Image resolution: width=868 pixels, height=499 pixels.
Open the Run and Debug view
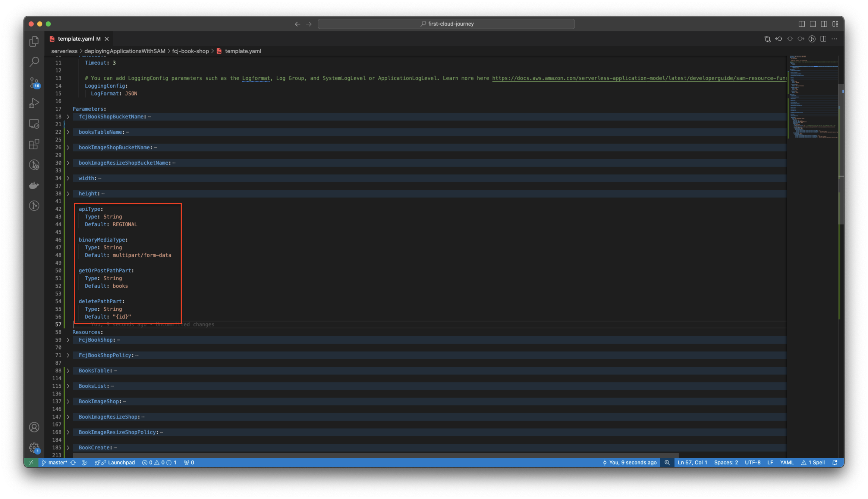[34, 103]
